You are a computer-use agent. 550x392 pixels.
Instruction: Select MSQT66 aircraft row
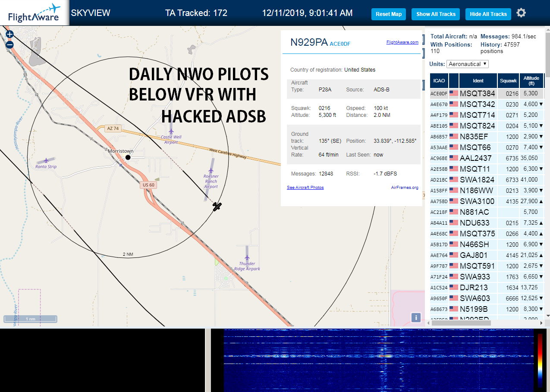pyautogui.click(x=487, y=147)
